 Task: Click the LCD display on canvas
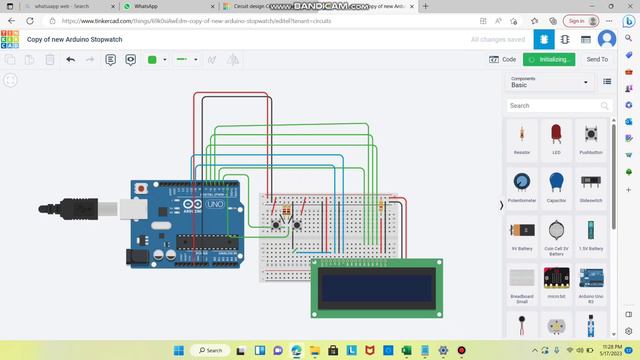[x=377, y=288]
